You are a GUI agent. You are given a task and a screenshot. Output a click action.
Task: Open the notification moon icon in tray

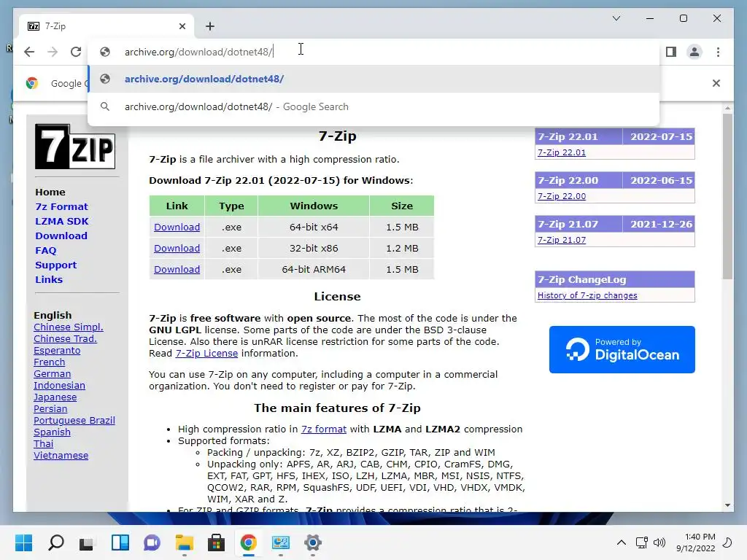[727, 542]
